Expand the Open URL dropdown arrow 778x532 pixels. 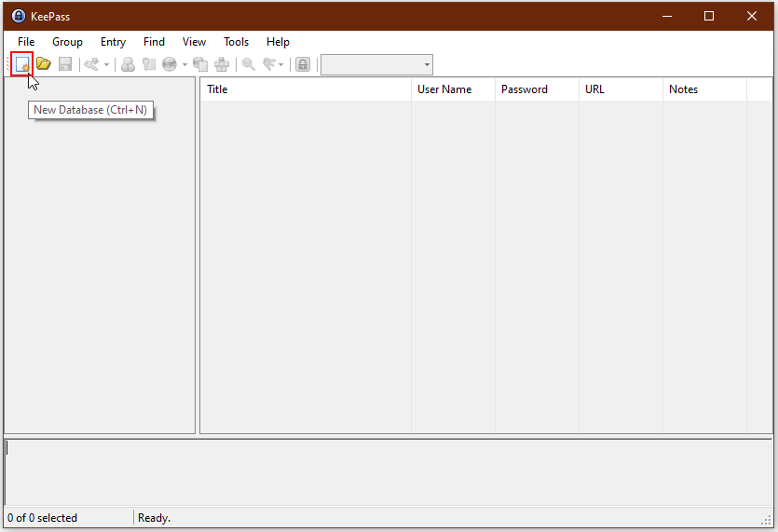184,64
